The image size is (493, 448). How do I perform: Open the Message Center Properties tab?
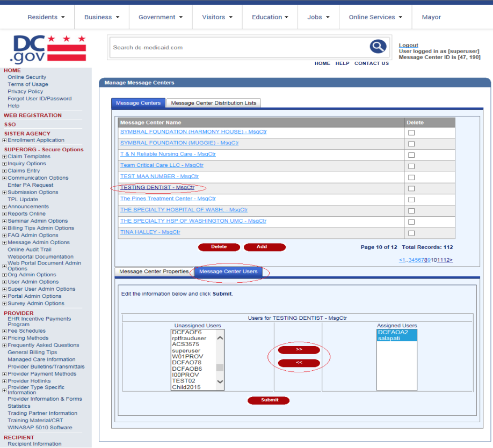pos(154,271)
